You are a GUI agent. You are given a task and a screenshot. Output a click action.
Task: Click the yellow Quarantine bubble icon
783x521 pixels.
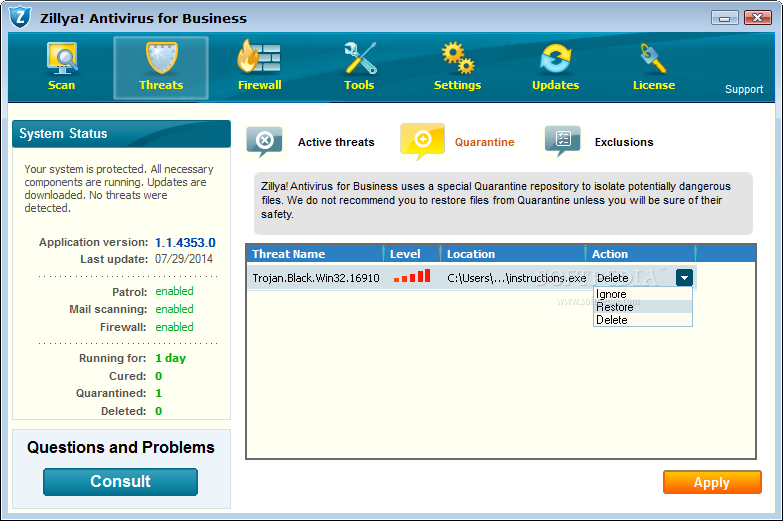[x=422, y=142]
